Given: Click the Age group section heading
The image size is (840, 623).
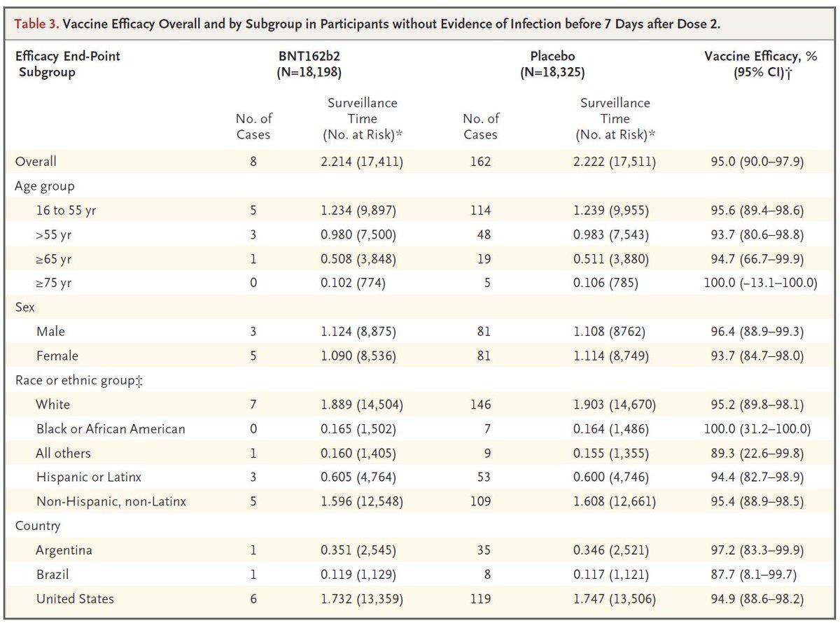Looking at the screenshot, I should [45, 186].
